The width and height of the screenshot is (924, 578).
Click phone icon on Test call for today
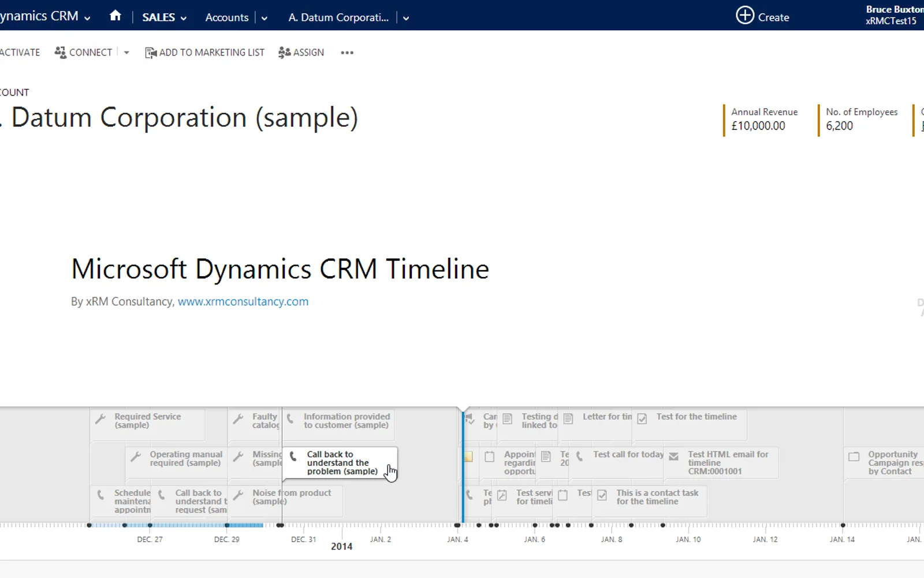point(579,456)
